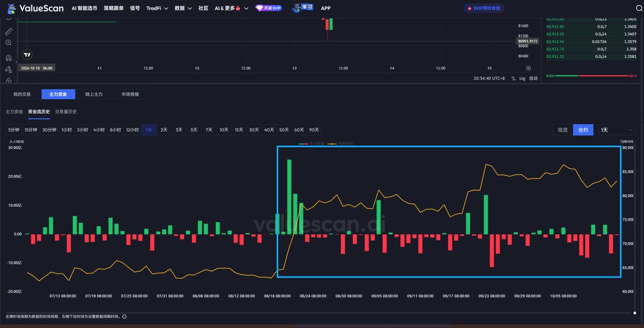Viewport: 644px width, 328px height.
Task: Open 策略跟单 in navigation
Action: (114, 9)
